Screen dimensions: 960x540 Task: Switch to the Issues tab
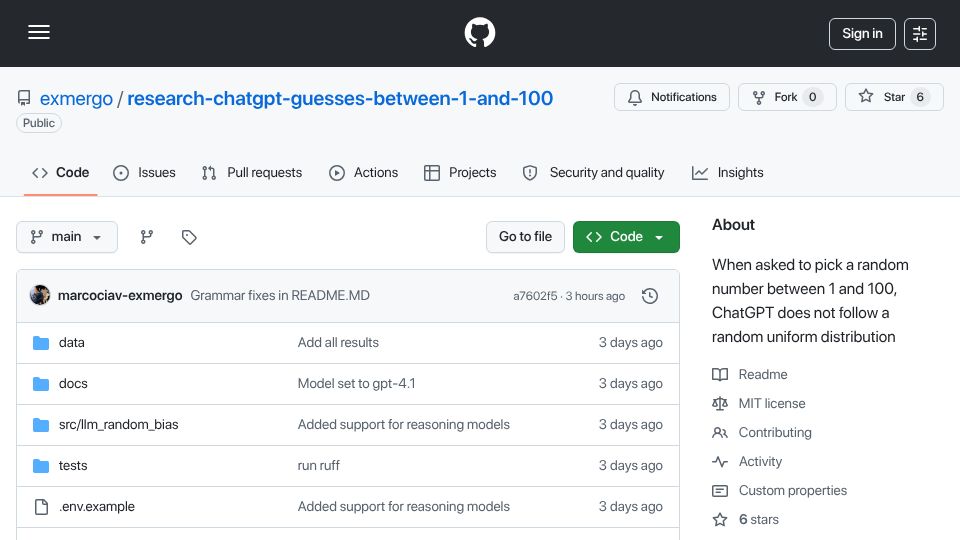(144, 173)
